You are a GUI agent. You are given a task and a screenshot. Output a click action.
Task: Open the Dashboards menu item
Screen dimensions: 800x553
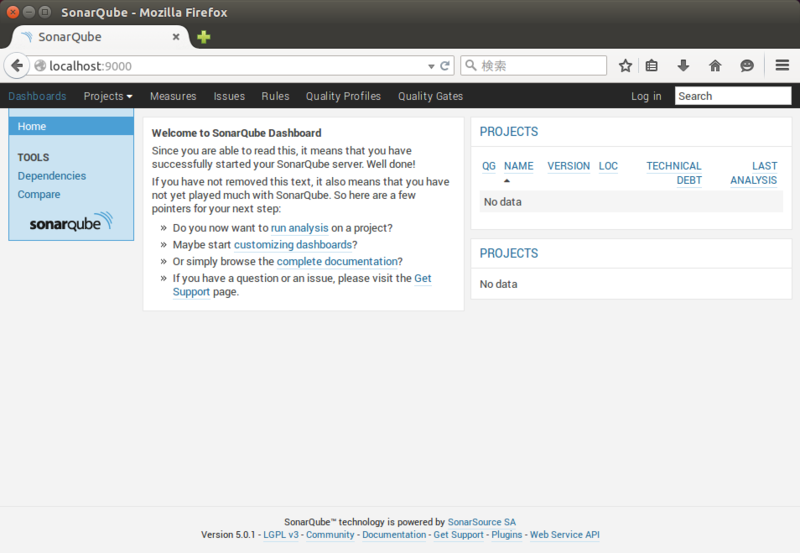click(x=37, y=96)
